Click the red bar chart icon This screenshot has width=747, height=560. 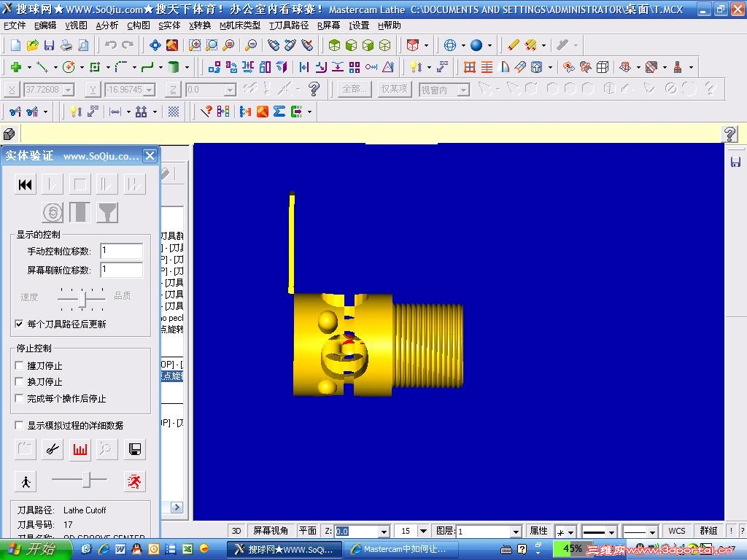(x=80, y=449)
